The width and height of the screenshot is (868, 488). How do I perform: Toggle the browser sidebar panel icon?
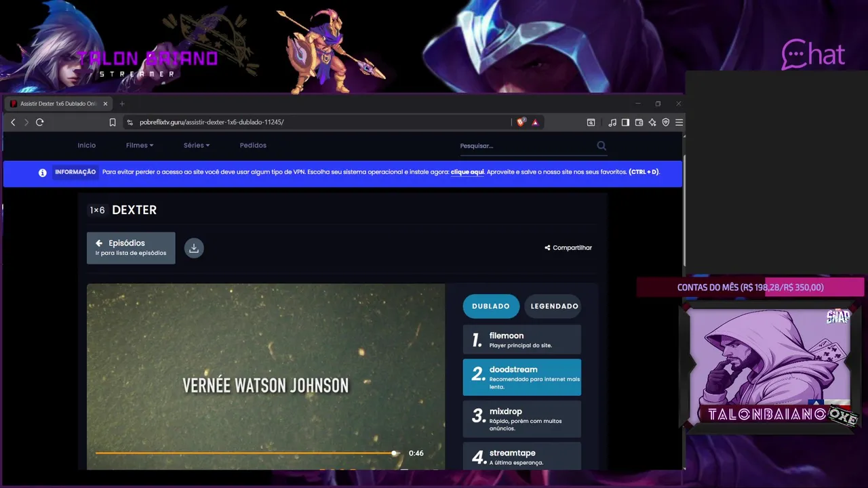click(625, 122)
